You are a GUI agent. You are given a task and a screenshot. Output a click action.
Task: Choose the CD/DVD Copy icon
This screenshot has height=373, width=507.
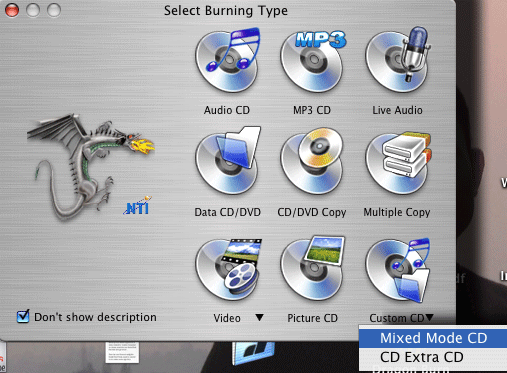click(312, 161)
